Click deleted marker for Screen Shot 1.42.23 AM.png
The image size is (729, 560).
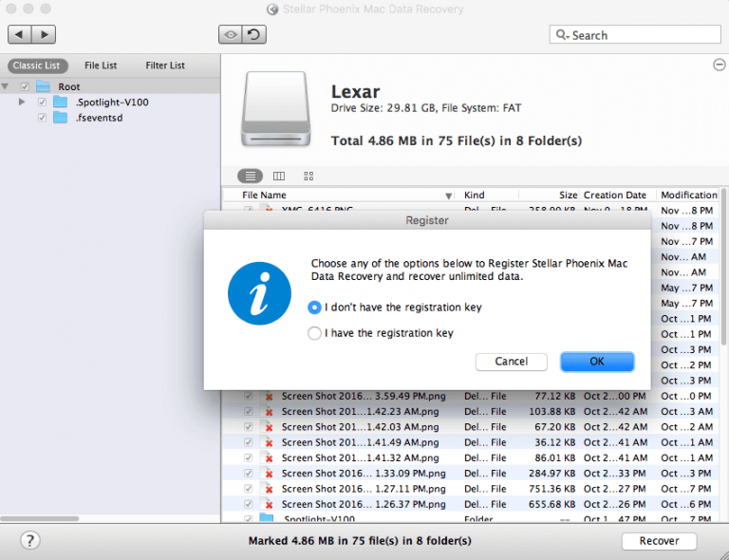click(269, 412)
